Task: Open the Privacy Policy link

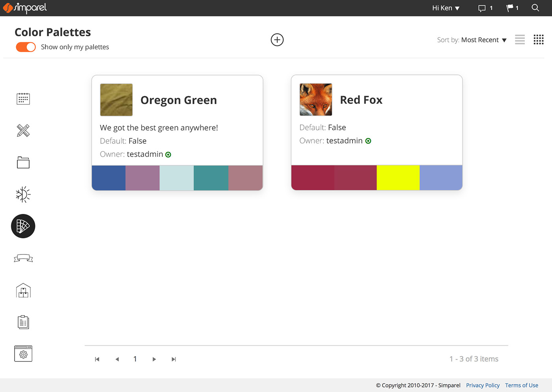Action: tap(483, 385)
